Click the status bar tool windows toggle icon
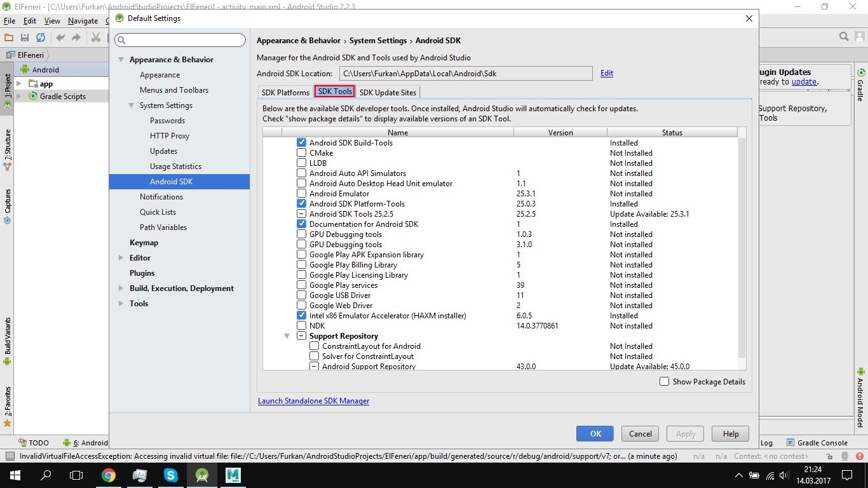868x488 pixels. coord(9,456)
